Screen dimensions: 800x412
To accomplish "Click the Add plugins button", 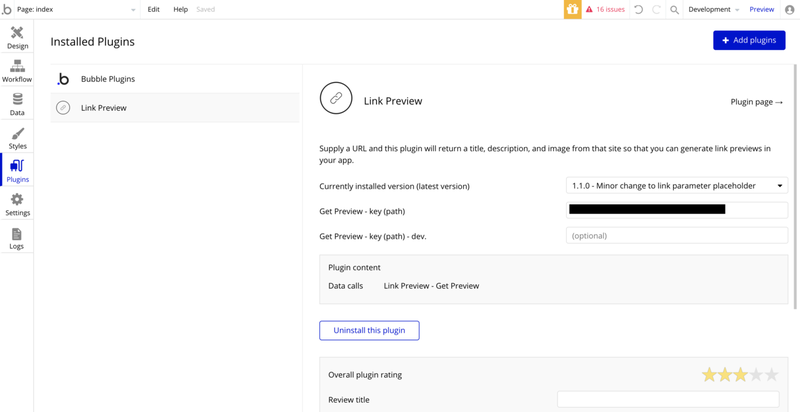I will (749, 40).
